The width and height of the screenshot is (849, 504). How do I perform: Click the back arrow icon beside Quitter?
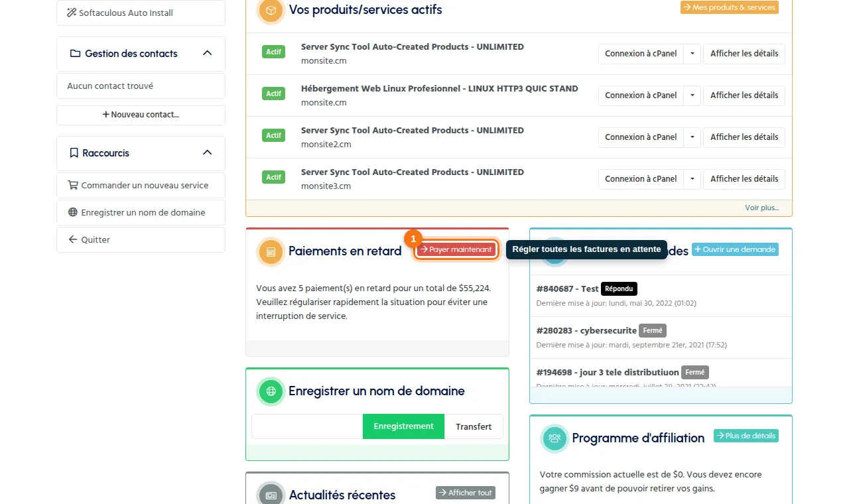(73, 240)
